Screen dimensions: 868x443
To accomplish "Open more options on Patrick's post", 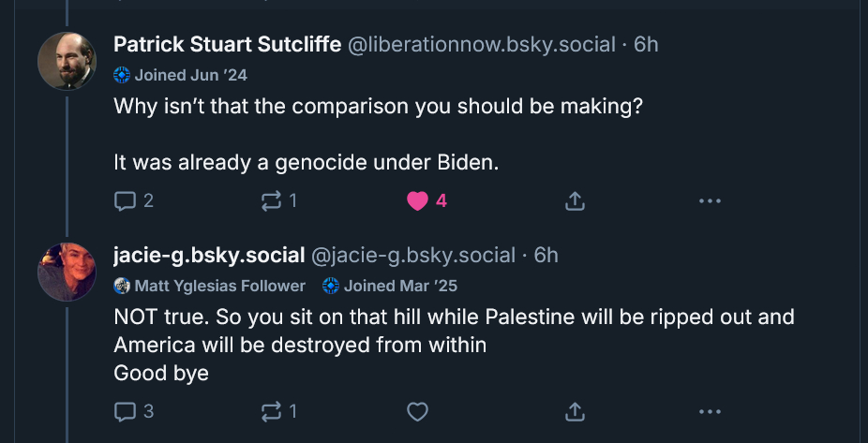I will point(710,200).
